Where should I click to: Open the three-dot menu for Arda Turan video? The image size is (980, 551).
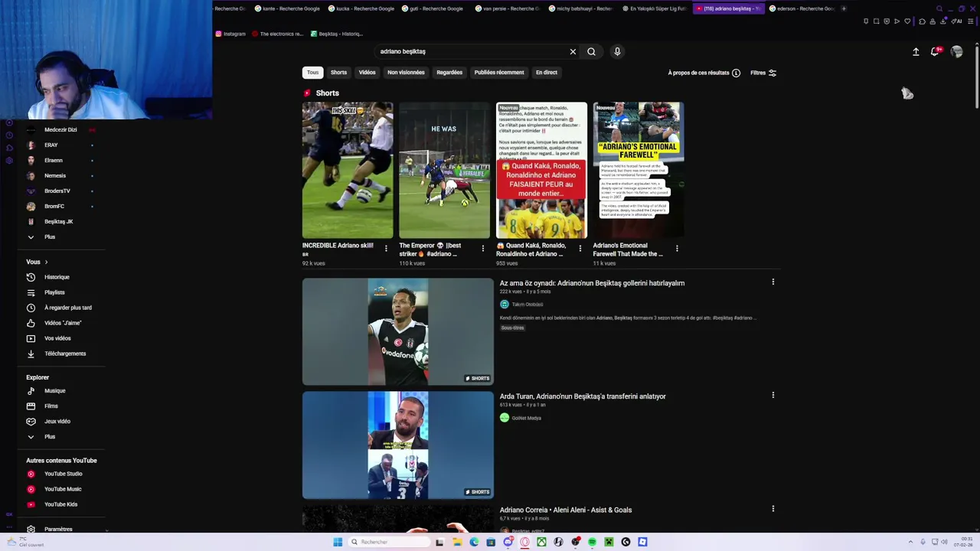tap(773, 396)
